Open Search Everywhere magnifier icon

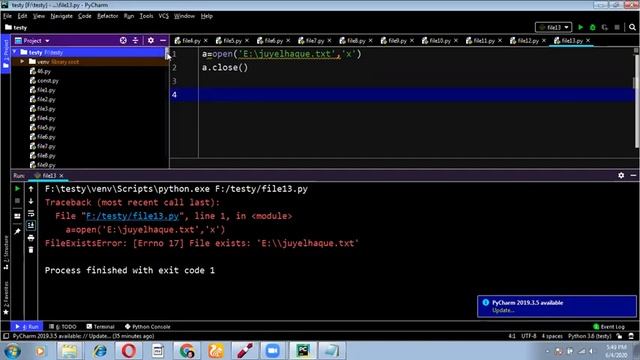tap(632, 27)
